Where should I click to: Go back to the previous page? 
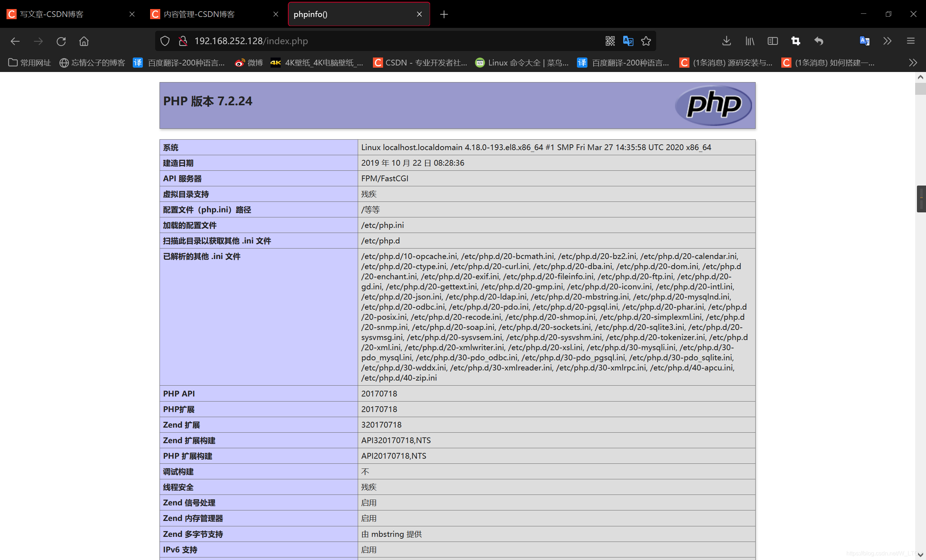point(15,41)
